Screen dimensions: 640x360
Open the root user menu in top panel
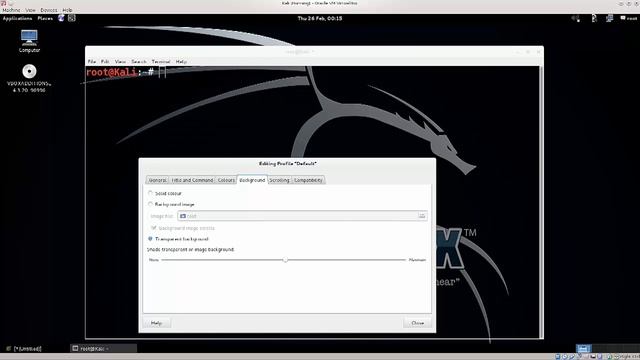tap(629, 18)
